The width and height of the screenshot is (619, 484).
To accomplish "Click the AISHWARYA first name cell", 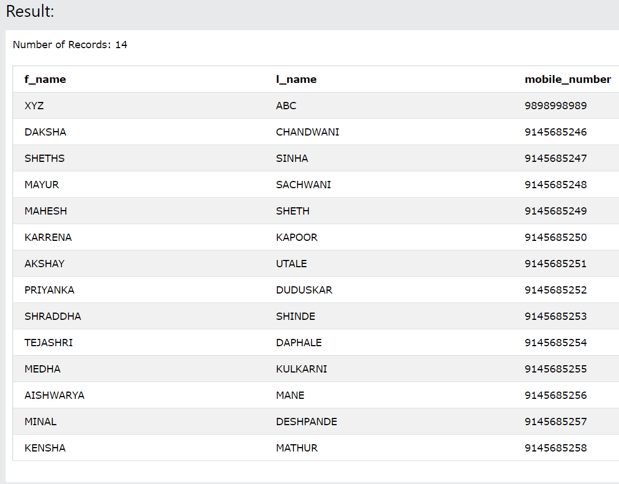I will [x=54, y=395].
